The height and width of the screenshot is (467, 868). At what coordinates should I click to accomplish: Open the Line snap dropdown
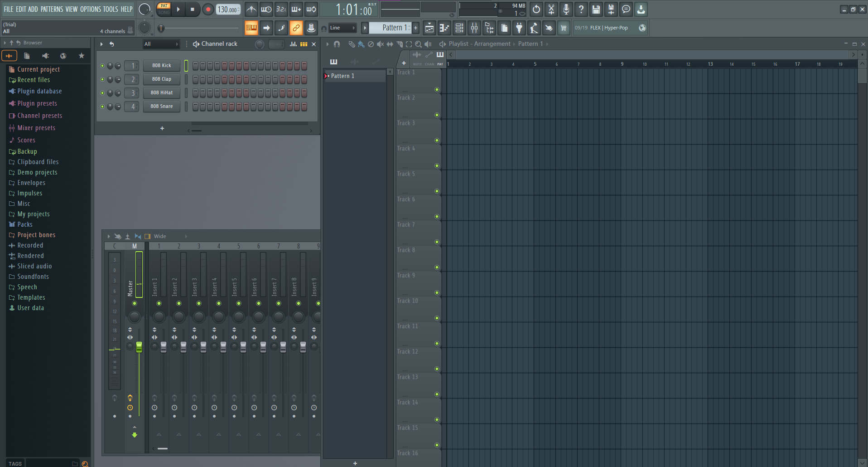(342, 28)
